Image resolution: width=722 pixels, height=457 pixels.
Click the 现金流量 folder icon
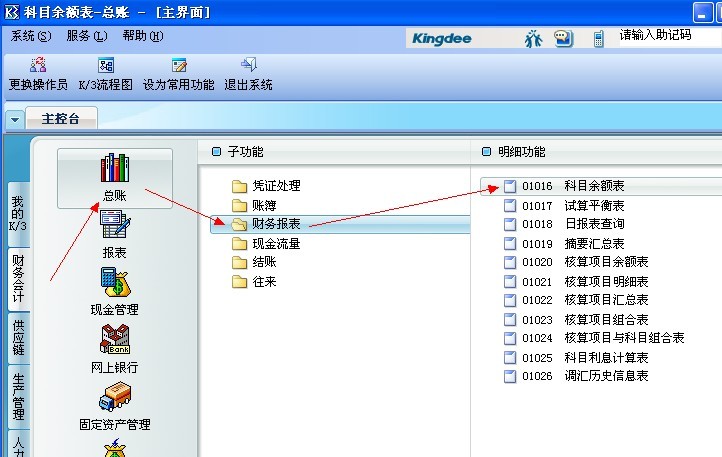tap(239, 244)
